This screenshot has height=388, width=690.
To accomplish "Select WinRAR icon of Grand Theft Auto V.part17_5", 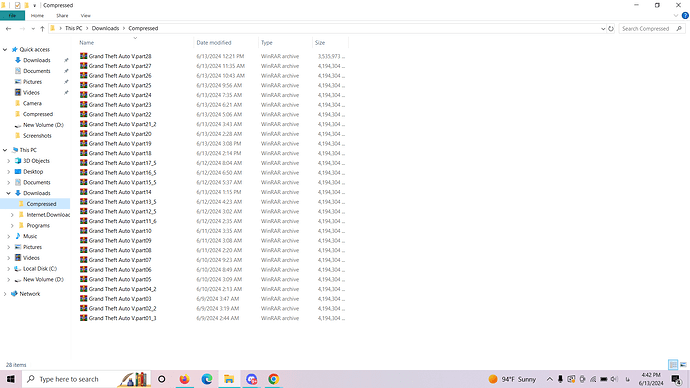I will pyautogui.click(x=84, y=162).
